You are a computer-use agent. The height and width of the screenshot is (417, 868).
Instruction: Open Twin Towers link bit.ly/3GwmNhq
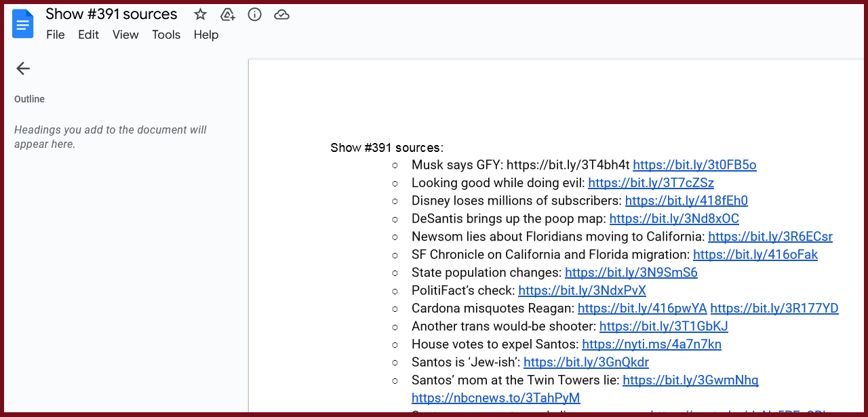(690, 380)
